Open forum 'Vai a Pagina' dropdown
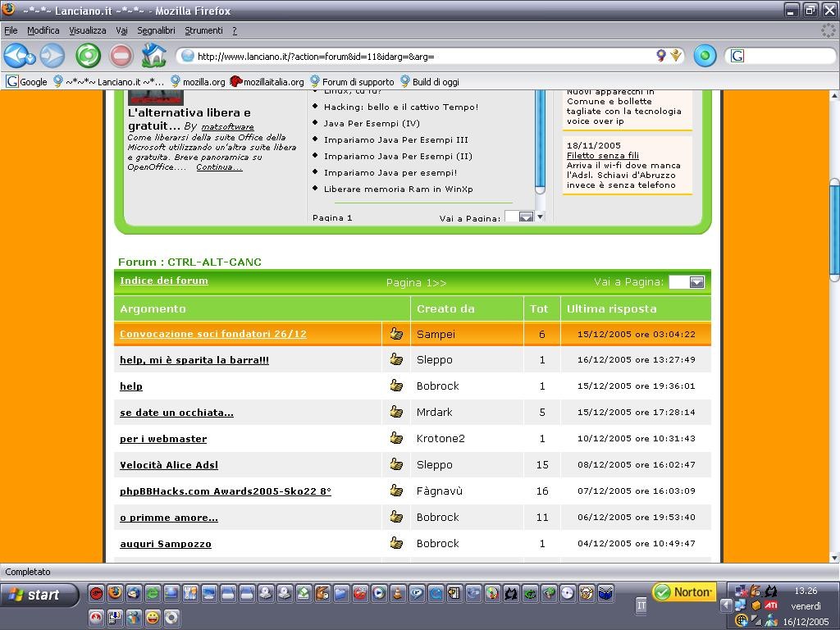 [x=687, y=282]
